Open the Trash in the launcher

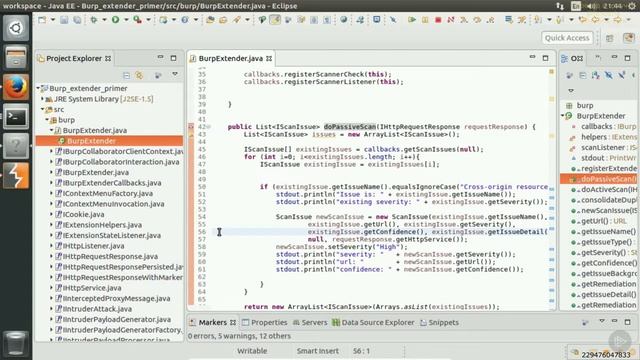pos(16,343)
